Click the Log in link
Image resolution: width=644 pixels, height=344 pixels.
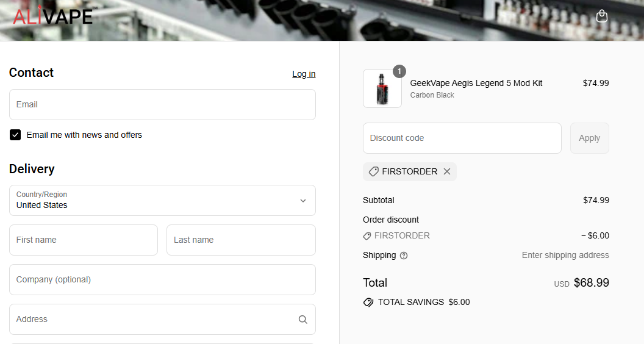(304, 74)
